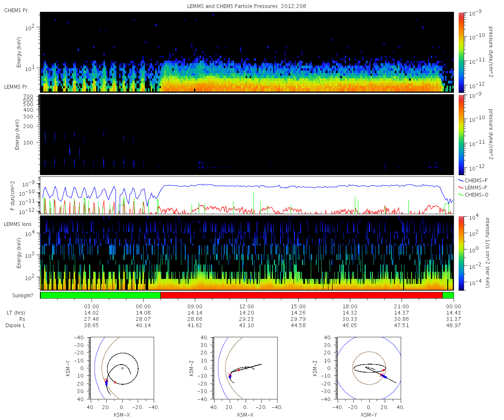Click the CHEMS Pr. panel label
This screenshot has height=420, width=504.
pyautogui.click(x=17, y=10)
